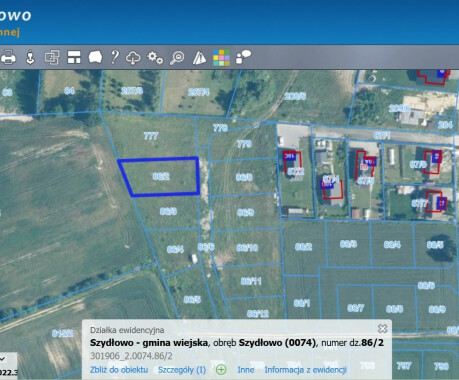Click parcel label 88/4
Screen dimensions: 459x380
pos(392,245)
